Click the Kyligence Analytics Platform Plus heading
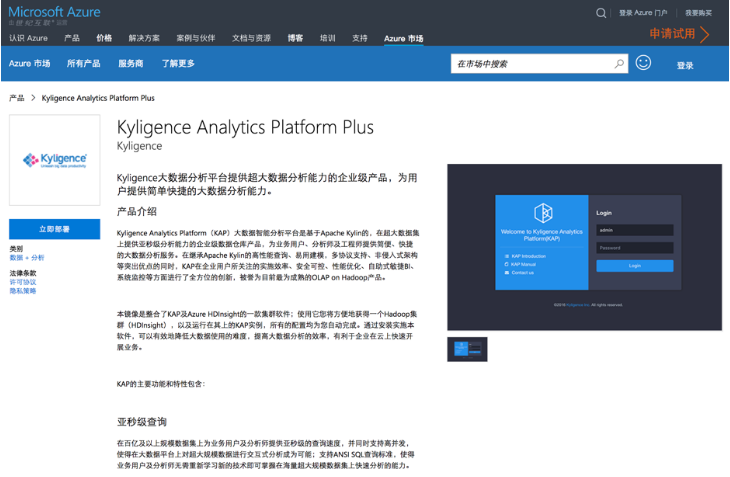The width and height of the screenshot is (730, 477). coord(245,128)
